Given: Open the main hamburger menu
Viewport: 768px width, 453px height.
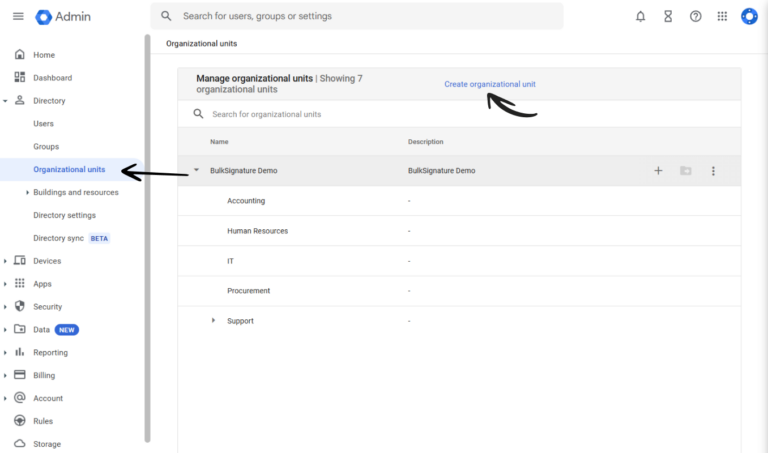Looking at the screenshot, I should (x=18, y=16).
